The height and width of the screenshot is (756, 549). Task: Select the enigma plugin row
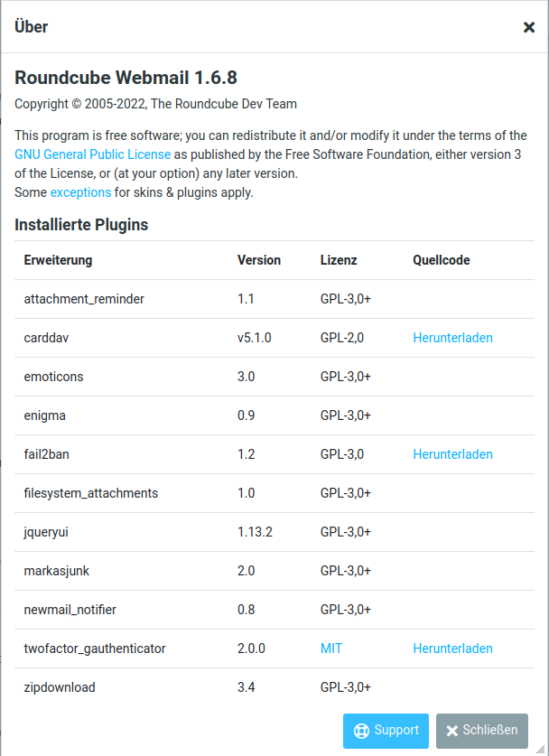(x=274, y=415)
